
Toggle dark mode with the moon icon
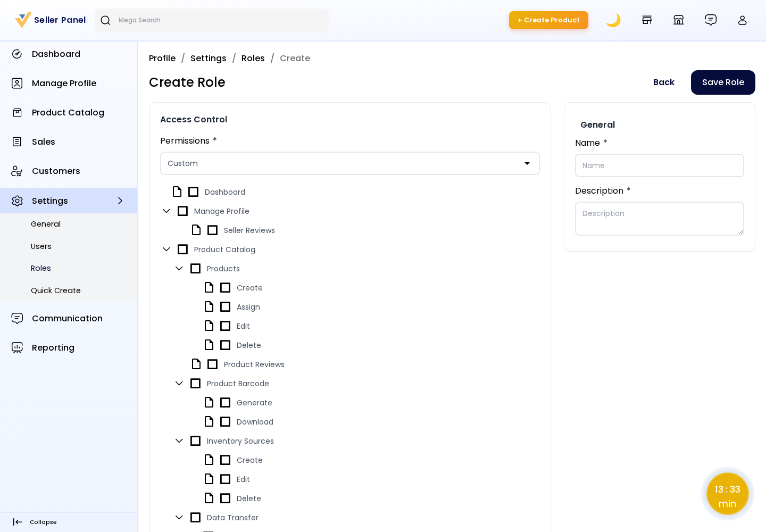click(x=613, y=20)
